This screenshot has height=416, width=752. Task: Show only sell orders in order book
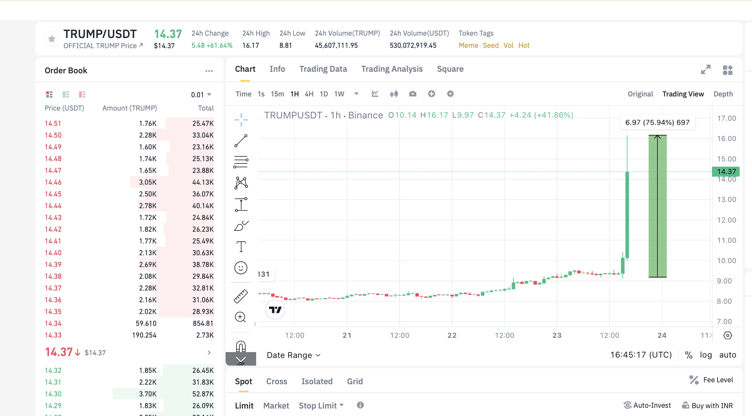click(82, 95)
